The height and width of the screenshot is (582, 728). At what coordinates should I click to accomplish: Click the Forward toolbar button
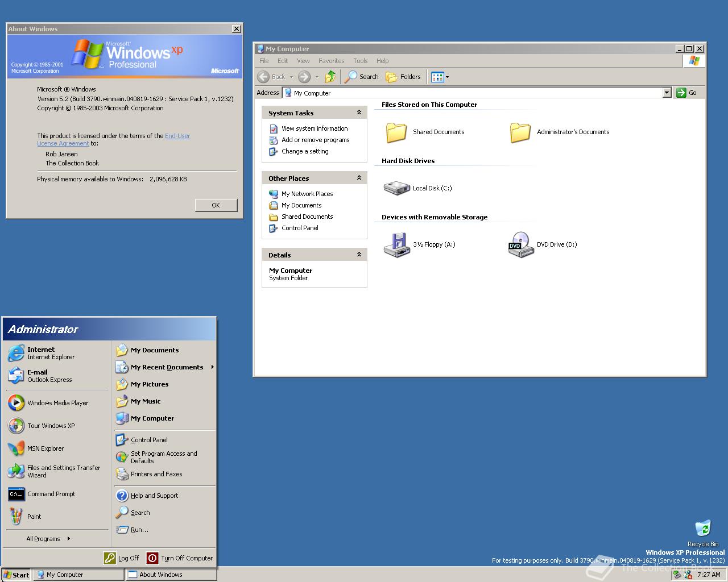point(304,77)
